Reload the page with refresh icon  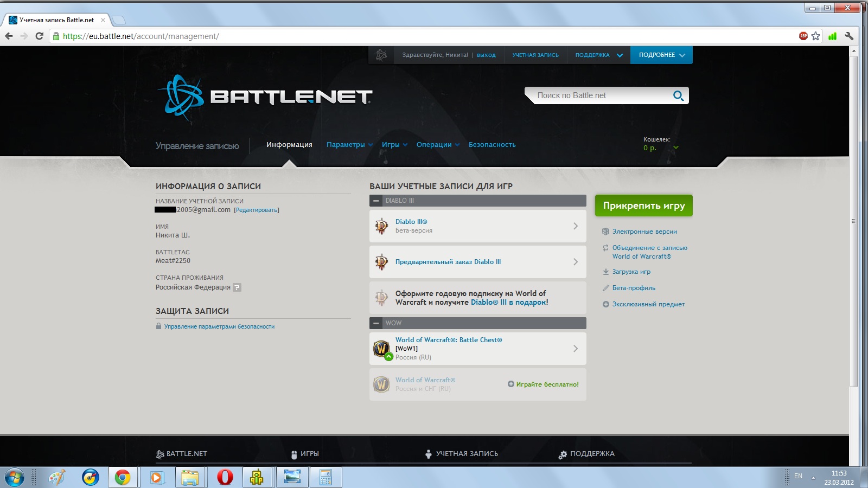point(39,36)
